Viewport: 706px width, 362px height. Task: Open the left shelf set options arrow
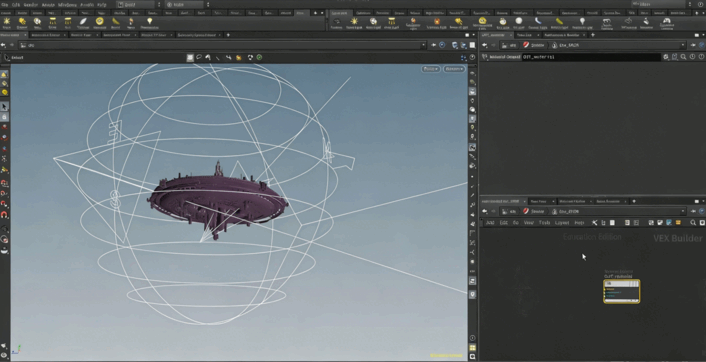point(322,13)
